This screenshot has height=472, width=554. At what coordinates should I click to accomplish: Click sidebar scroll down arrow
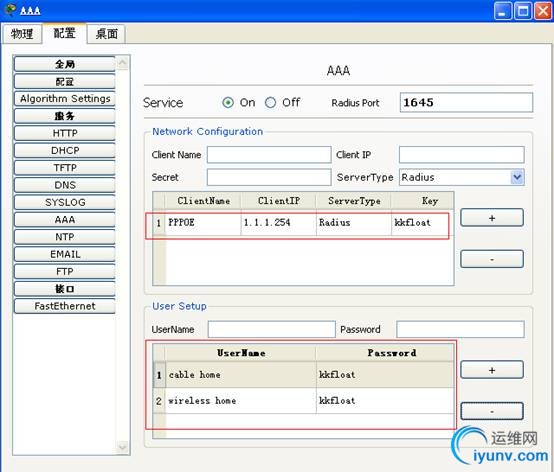click(123, 447)
